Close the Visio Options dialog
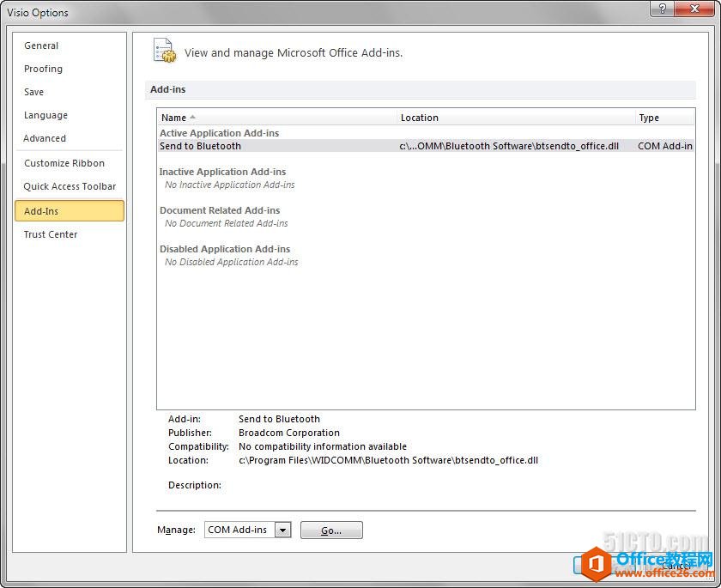 click(x=695, y=9)
